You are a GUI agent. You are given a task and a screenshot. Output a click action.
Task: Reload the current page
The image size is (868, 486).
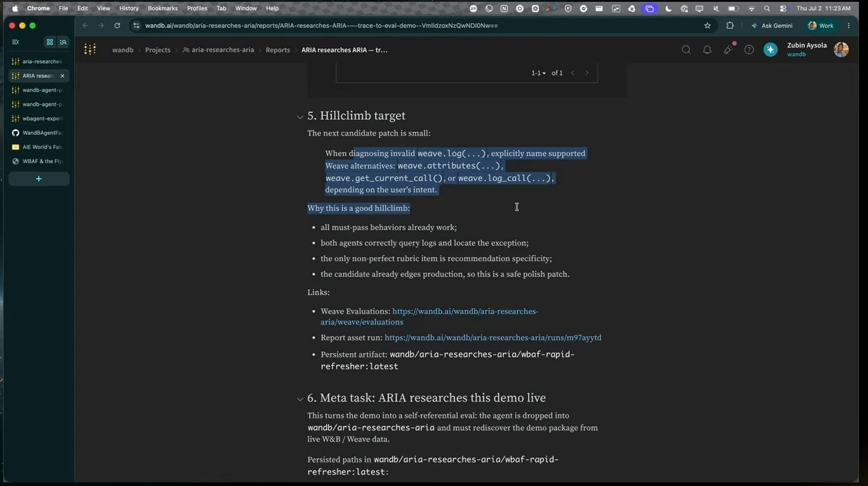pyautogui.click(x=117, y=26)
